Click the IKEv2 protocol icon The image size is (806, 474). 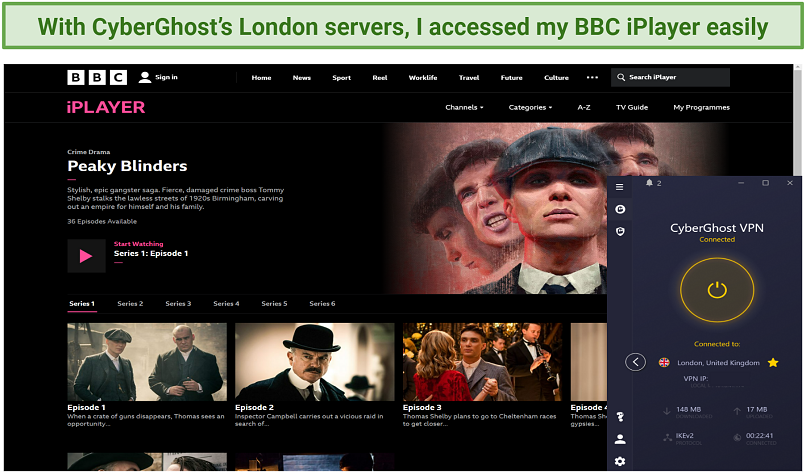[667, 437]
